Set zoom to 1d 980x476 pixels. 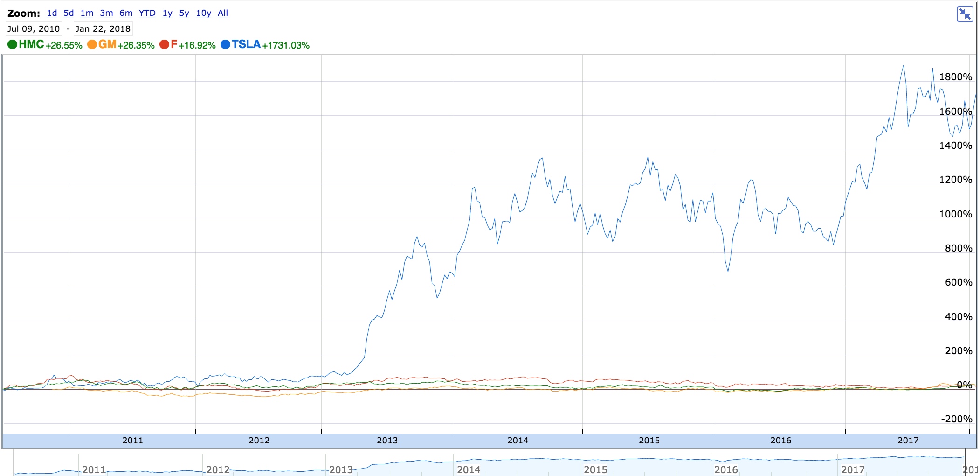[x=52, y=13]
